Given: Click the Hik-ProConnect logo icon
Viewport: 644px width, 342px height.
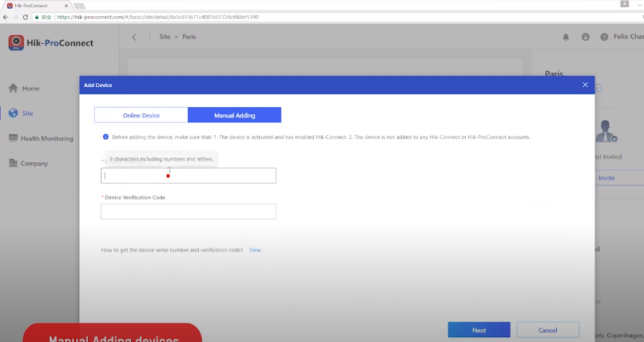Looking at the screenshot, I should click(16, 42).
